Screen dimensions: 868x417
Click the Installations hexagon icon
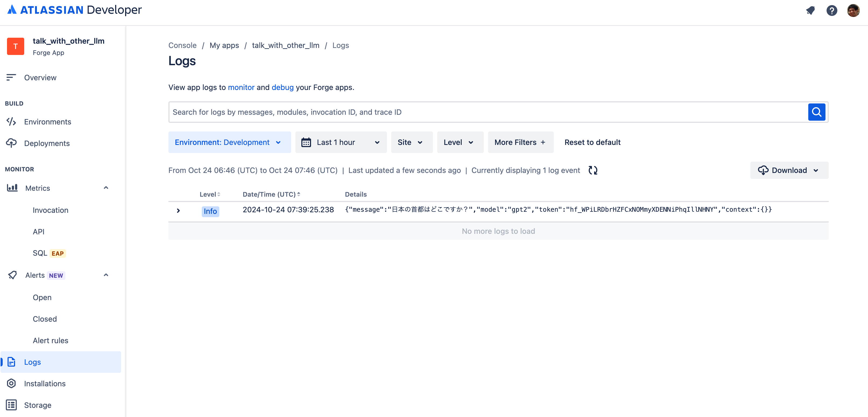(x=11, y=384)
